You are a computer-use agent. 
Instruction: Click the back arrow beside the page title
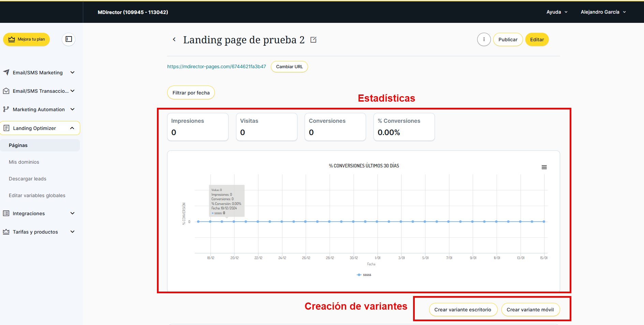click(174, 40)
